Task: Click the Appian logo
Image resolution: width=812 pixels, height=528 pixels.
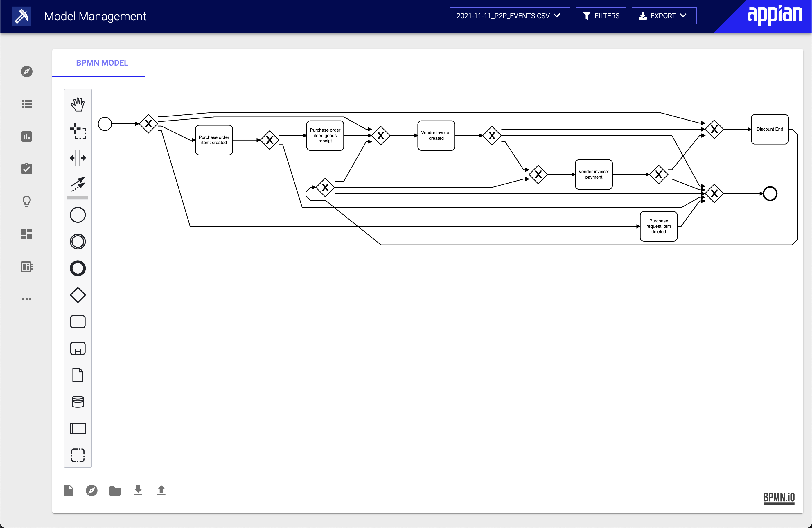Action: 775,15
